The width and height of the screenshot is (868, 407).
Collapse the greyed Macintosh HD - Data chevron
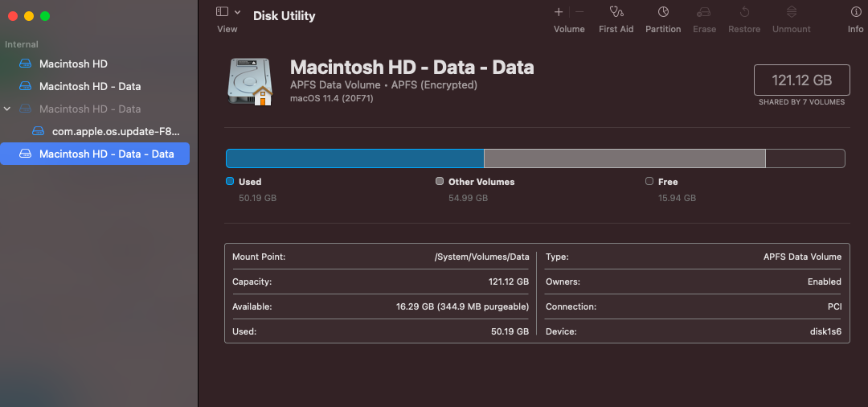(7, 109)
